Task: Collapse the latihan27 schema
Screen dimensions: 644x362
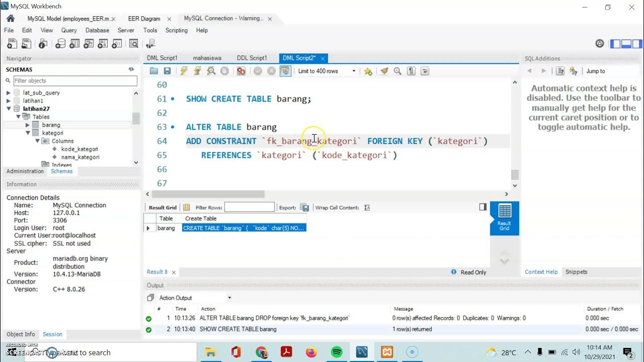Action: 9,109
